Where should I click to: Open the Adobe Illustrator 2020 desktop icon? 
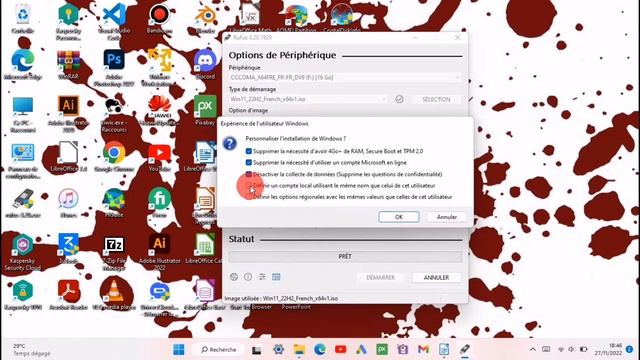click(x=68, y=114)
